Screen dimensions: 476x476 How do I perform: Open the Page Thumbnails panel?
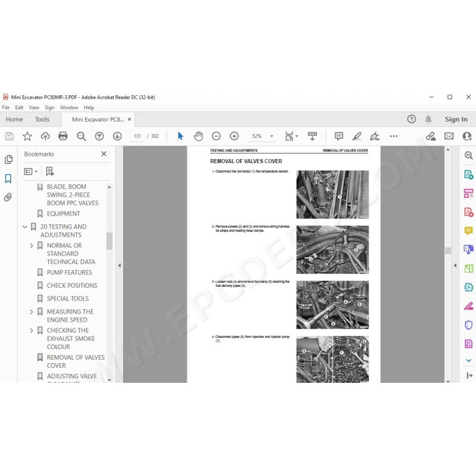click(8, 159)
